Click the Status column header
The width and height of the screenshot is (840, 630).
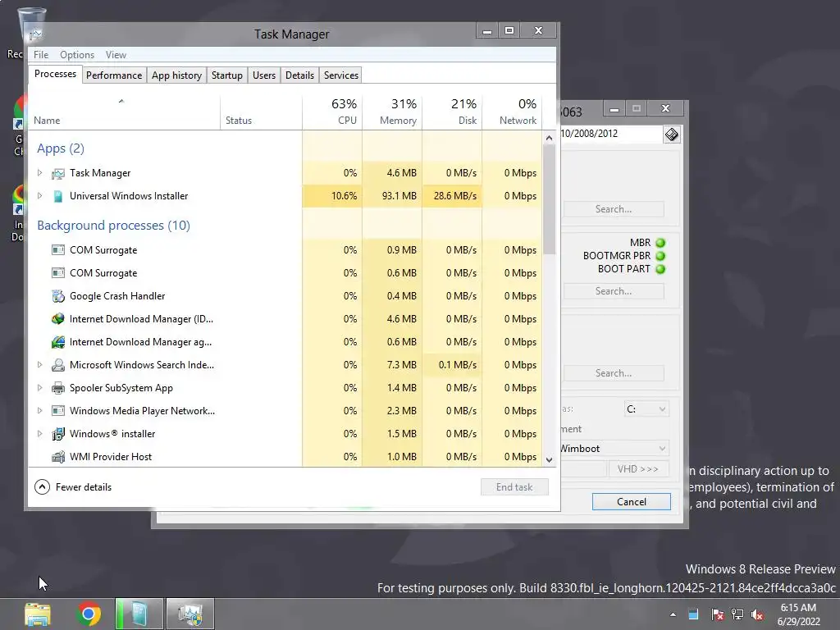261,112
